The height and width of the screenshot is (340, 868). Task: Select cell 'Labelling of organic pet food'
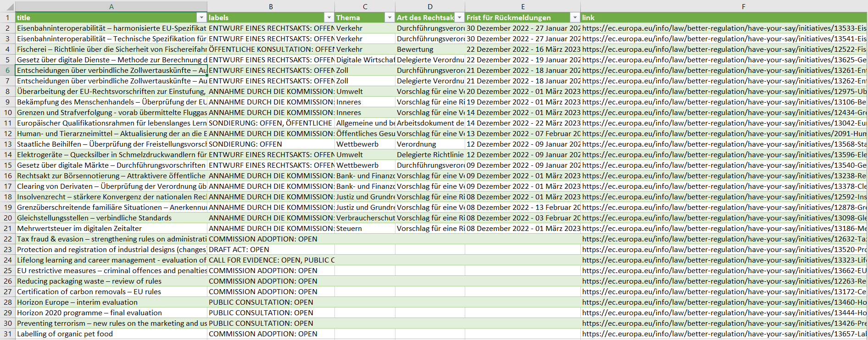(x=111, y=334)
